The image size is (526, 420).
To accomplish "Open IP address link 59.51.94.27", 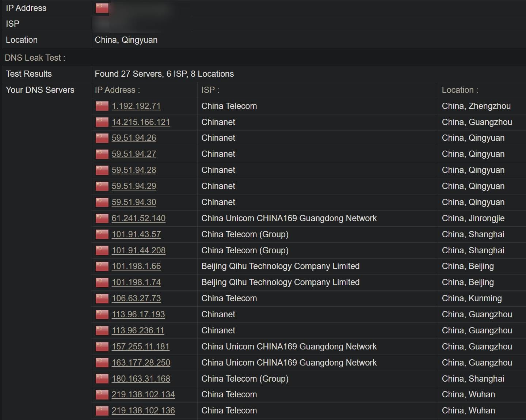I will pyautogui.click(x=134, y=154).
